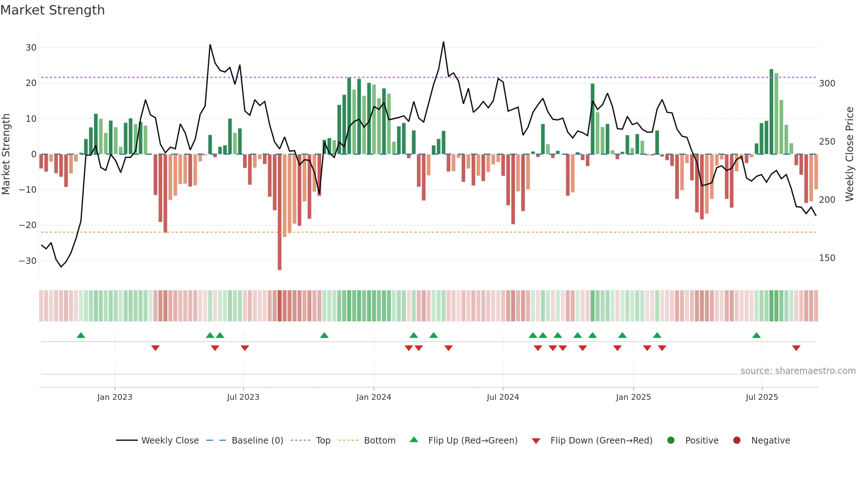Click the green triangle icon in the legend
This screenshot has width=868, height=488.
(x=414, y=440)
